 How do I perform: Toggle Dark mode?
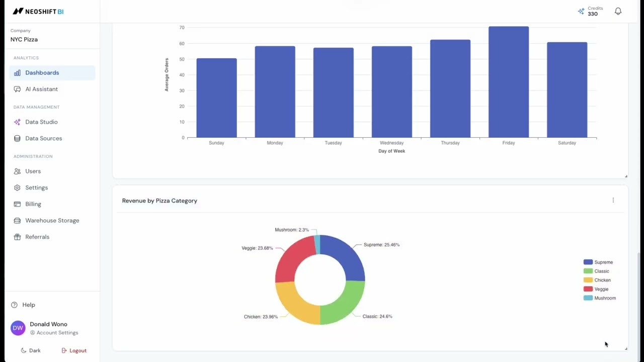31,350
